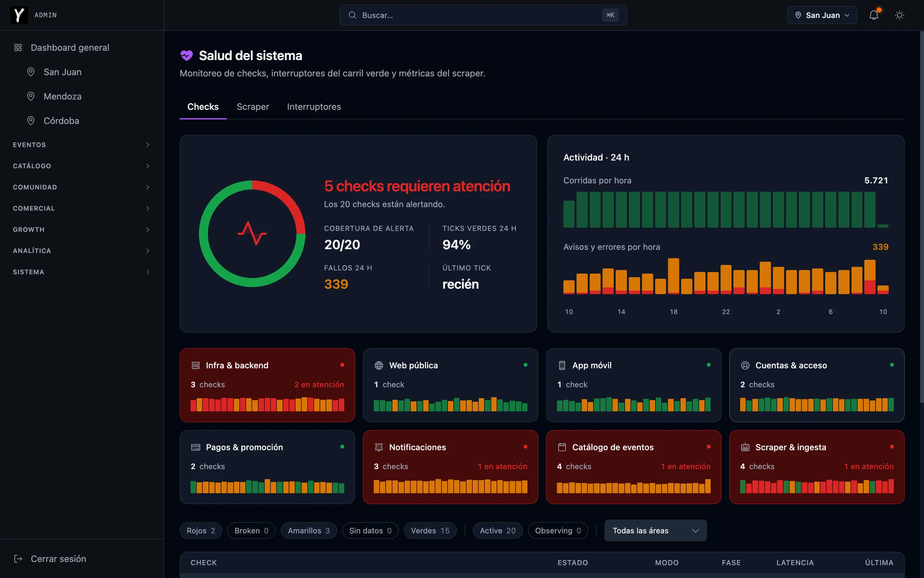Image resolution: width=924 pixels, height=578 pixels.
Task: Click the Buscar search field
Action: (x=483, y=15)
